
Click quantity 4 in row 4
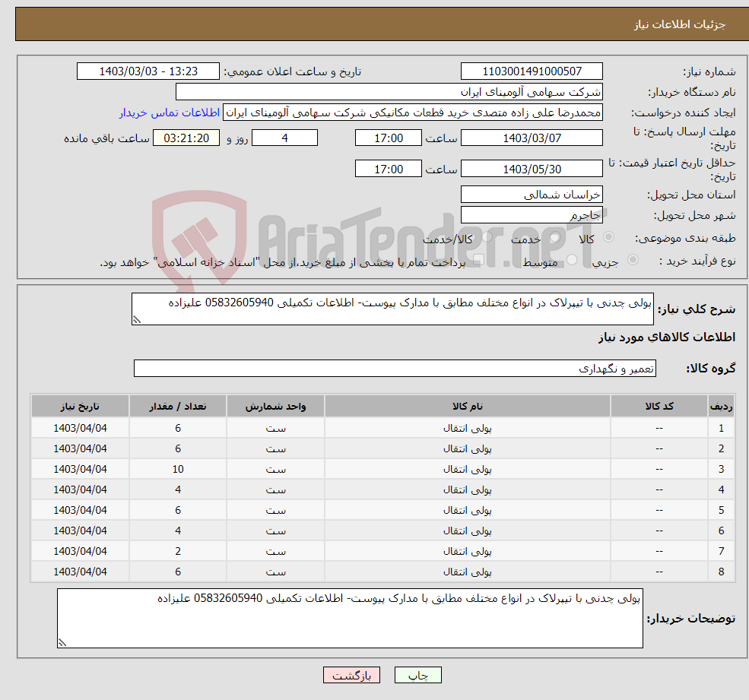coord(178,490)
